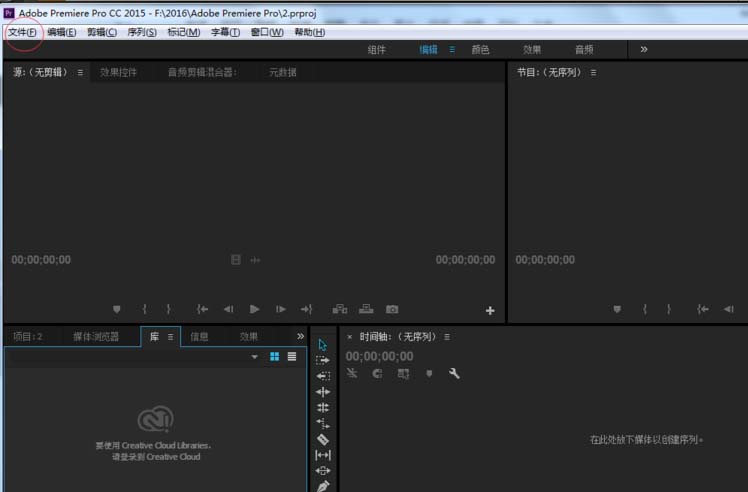Switch to the 颜色 workspace
Image resolution: width=748 pixels, height=492 pixels.
[480, 49]
